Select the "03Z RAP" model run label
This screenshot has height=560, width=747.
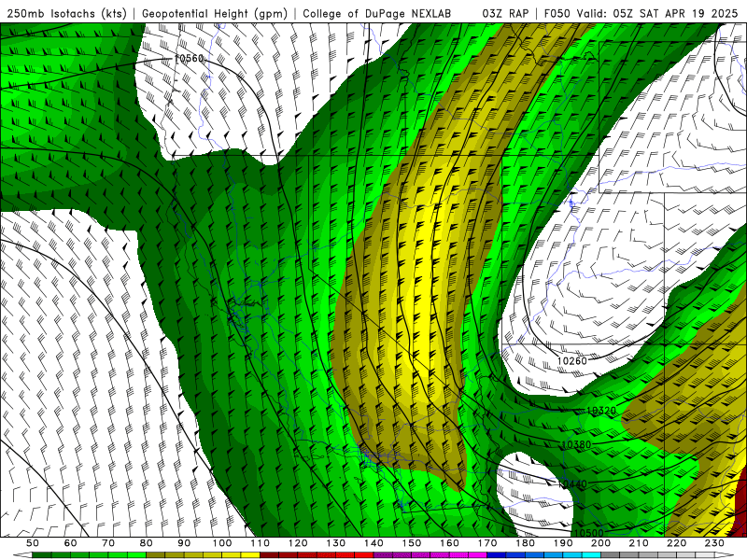505,13
